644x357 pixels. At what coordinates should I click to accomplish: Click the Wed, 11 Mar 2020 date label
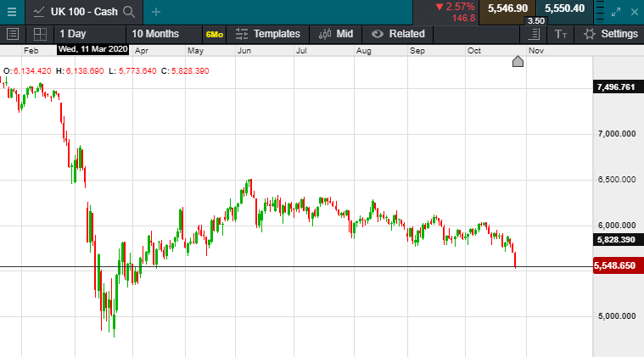tap(92, 49)
